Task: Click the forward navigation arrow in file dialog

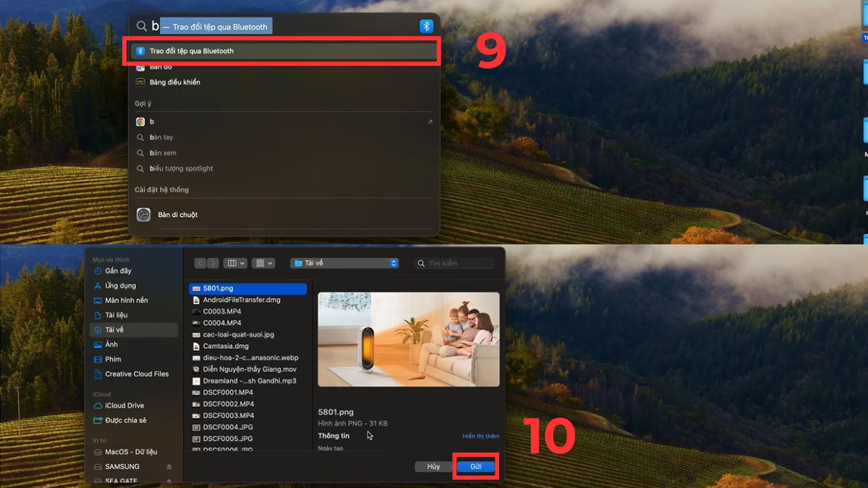Action: [x=212, y=264]
